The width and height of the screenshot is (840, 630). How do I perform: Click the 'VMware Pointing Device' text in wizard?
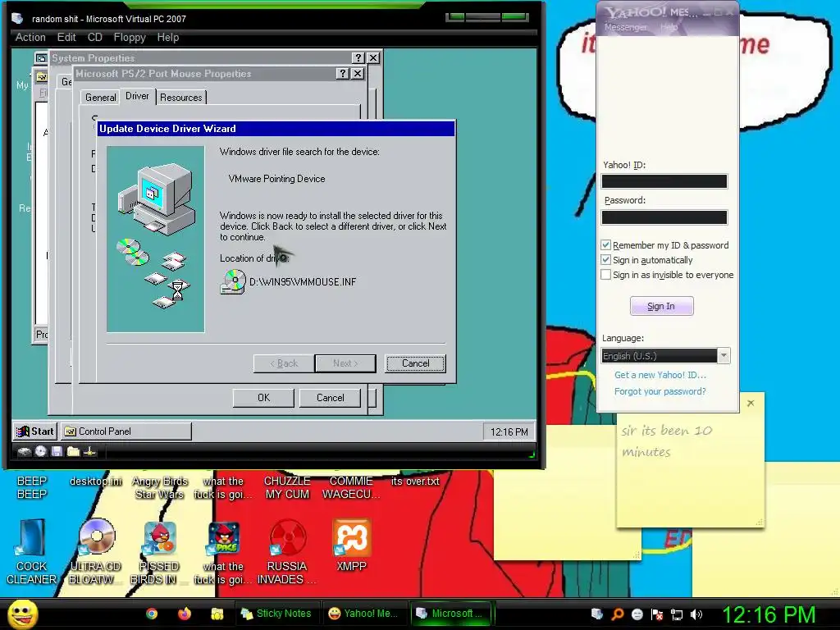(276, 179)
